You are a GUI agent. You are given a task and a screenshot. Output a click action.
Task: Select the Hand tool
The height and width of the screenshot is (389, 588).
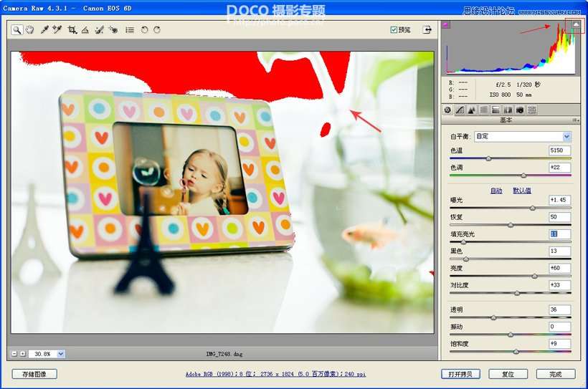pos(29,30)
